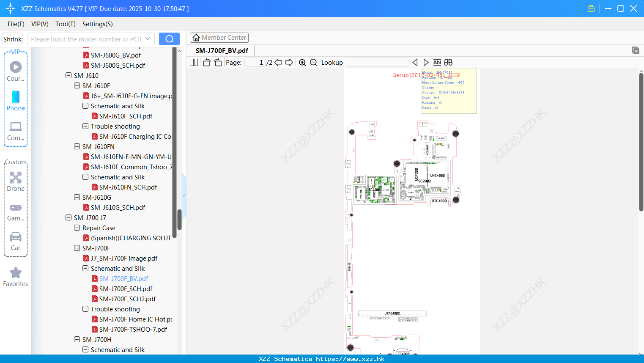Rotate the page counterclockwise
644x363 pixels.
click(206, 62)
